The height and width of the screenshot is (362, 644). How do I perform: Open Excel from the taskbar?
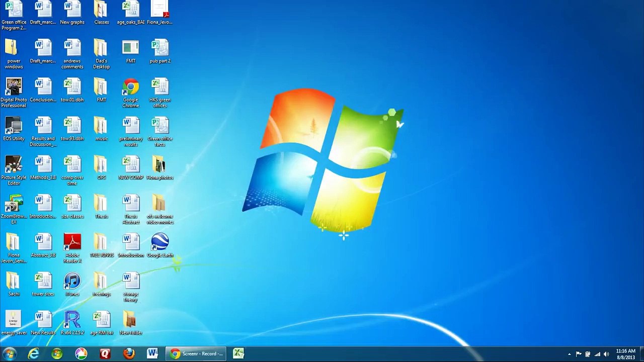238,353
